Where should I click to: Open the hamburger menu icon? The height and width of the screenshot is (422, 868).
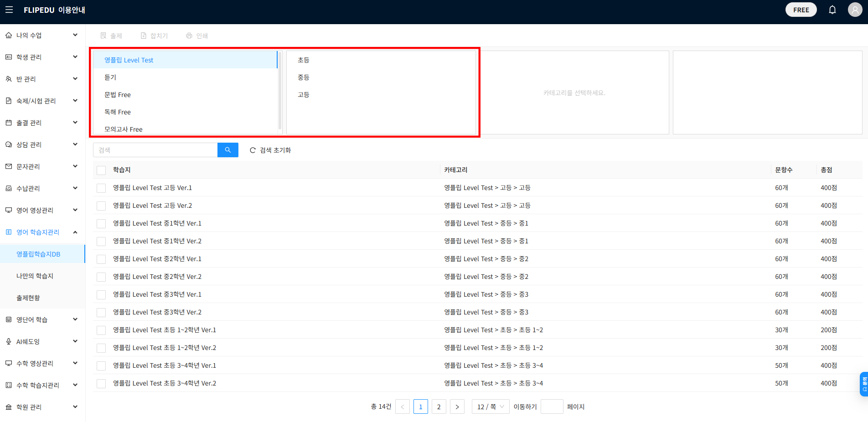(x=9, y=10)
